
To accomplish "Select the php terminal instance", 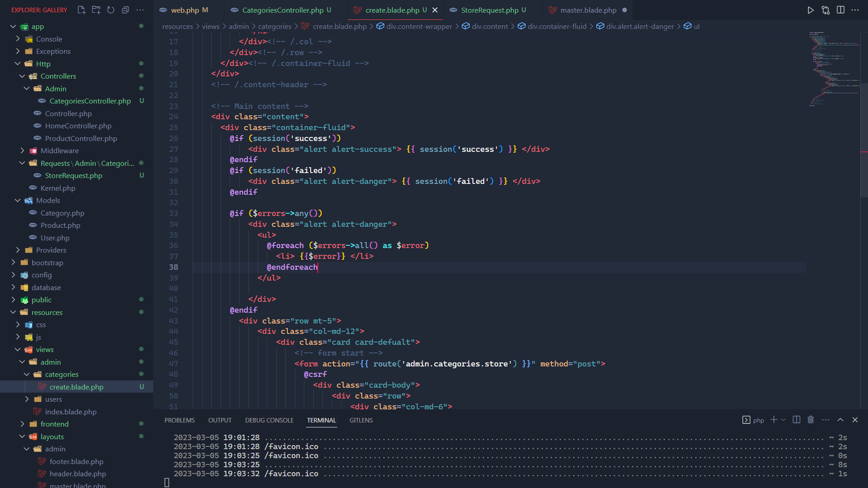I will click(753, 420).
